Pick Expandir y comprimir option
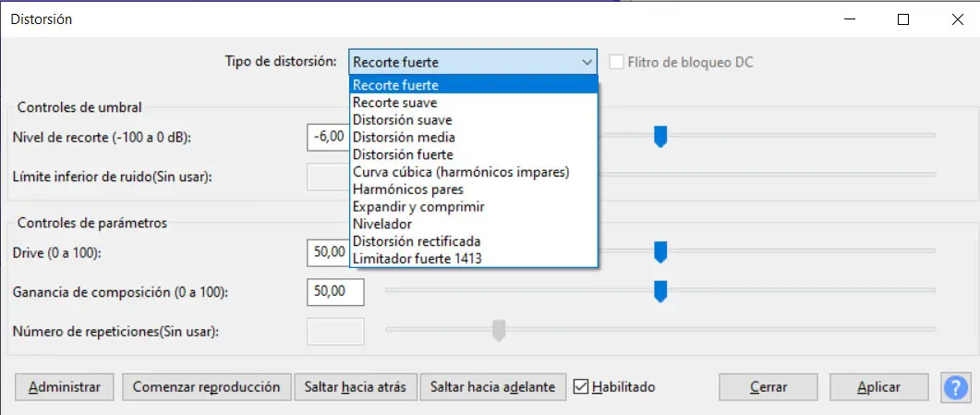The image size is (980, 415). pos(418,207)
